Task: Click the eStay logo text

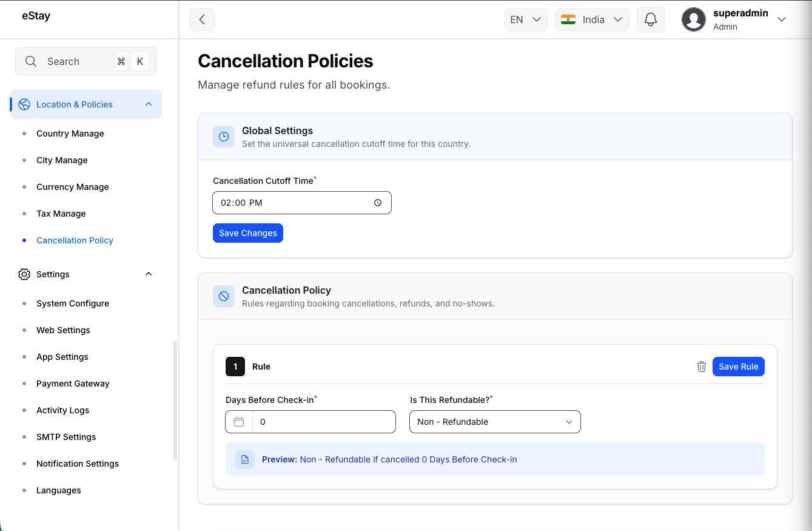Action: (36, 16)
